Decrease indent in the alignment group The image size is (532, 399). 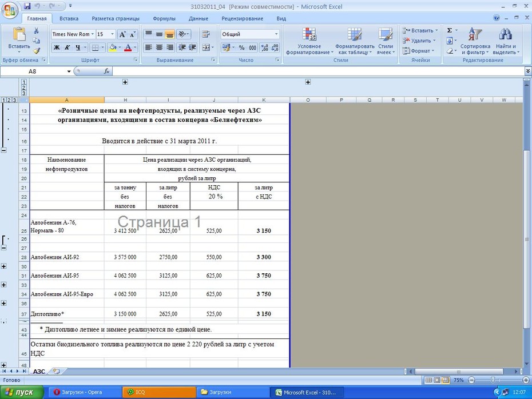[x=182, y=47]
